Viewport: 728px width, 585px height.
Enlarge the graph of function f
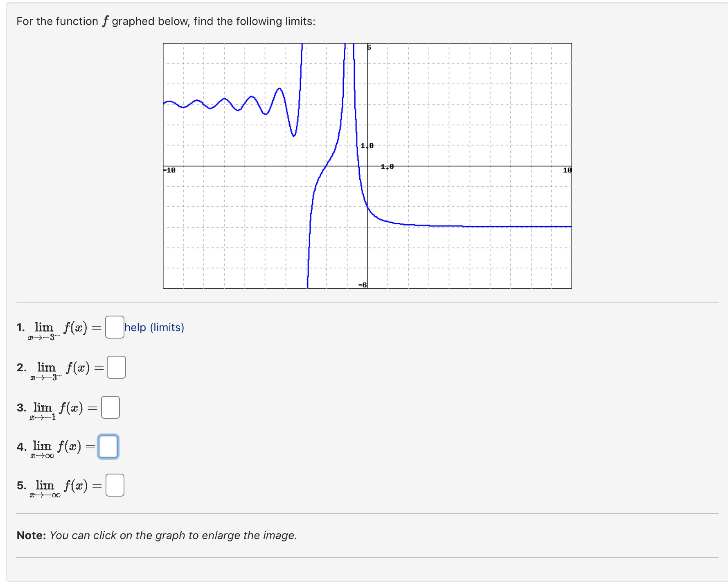click(367, 166)
